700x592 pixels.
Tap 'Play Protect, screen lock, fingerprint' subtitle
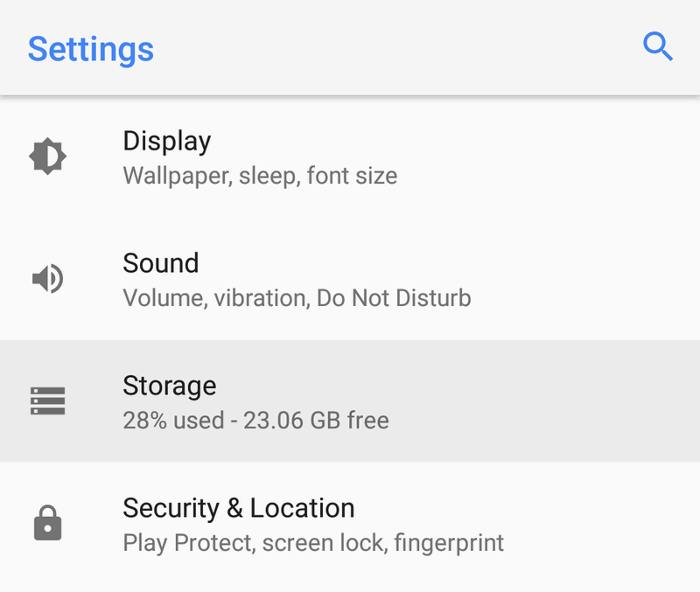pos(313,543)
